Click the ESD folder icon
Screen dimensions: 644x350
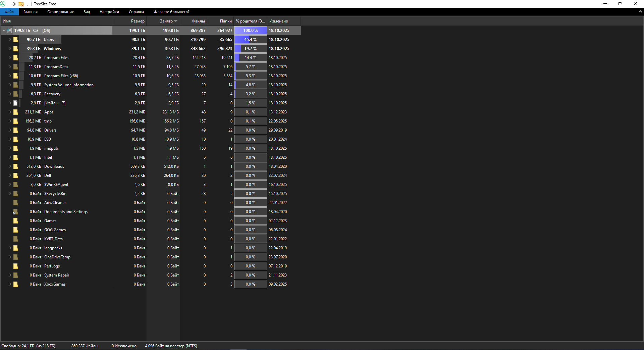pos(15,139)
